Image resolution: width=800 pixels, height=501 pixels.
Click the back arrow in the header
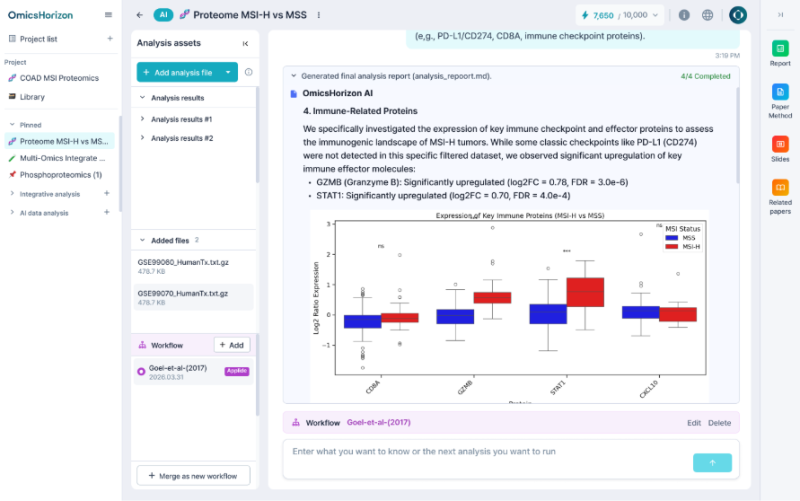tap(140, 15)
